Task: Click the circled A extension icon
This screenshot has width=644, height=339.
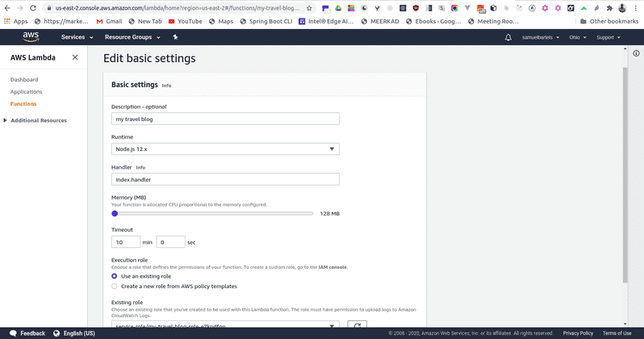Action: (x=532, y=8)
